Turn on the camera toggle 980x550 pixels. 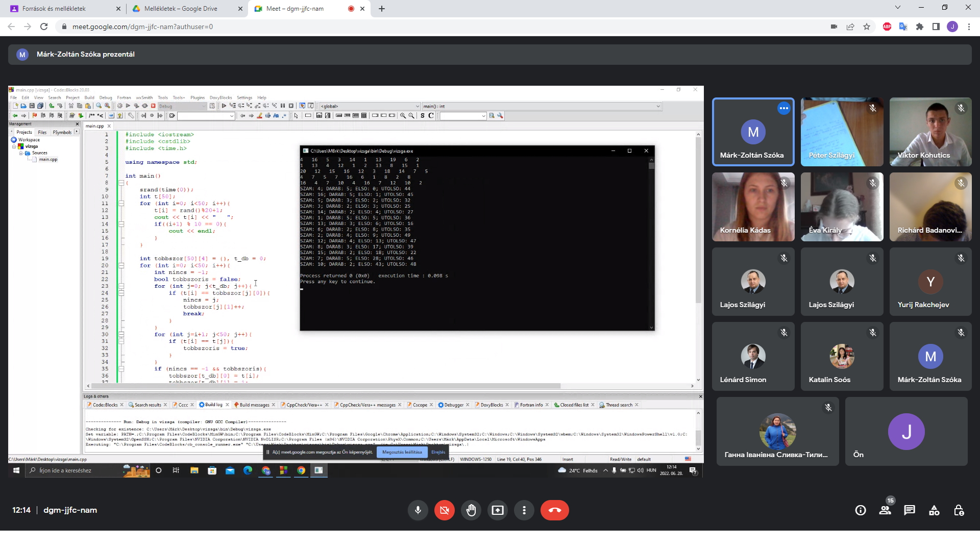pyautogui.click(x=445, y=510)
